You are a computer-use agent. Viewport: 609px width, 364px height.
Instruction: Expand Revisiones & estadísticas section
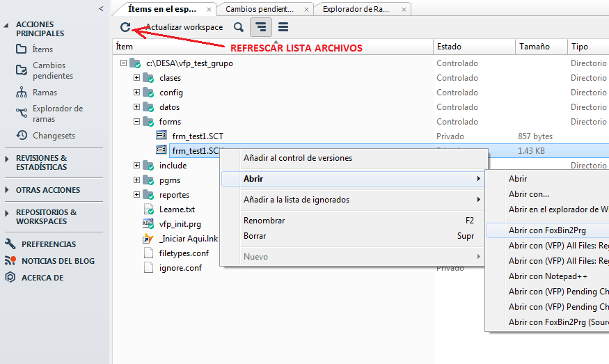click(6, 159)
